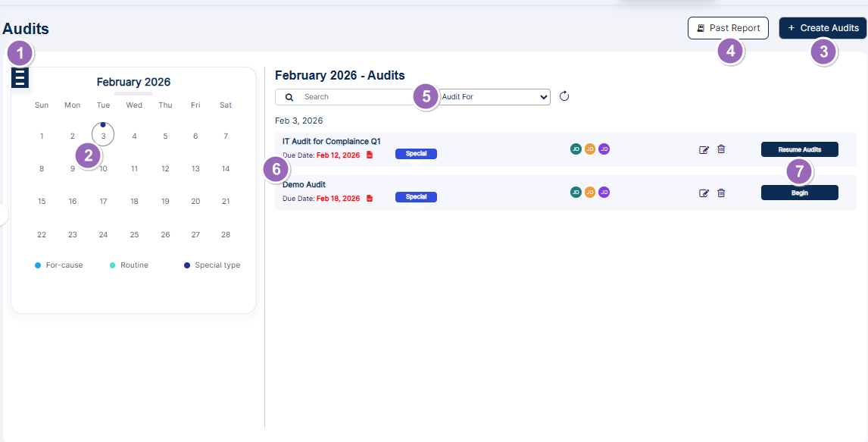The width and height of the screenshot is (868, 442).
Task: Click the trash icon on IT Audit row
Action: pyautogui.click(x=721, y=149)
